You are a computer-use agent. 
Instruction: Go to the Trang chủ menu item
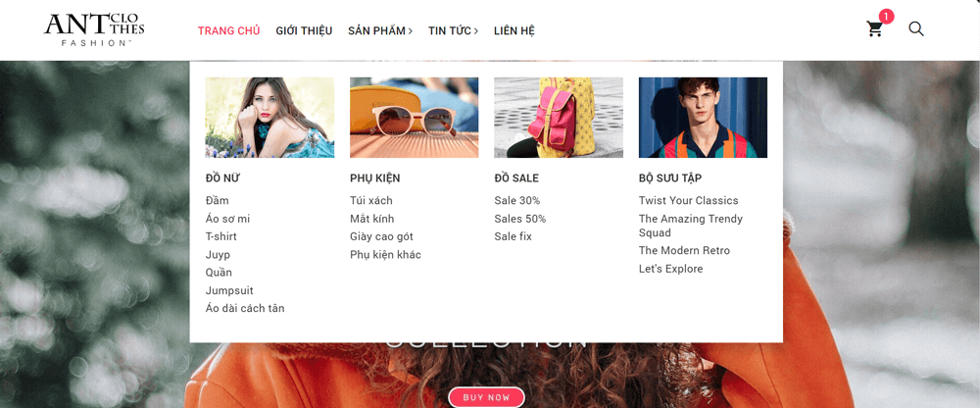228,30
